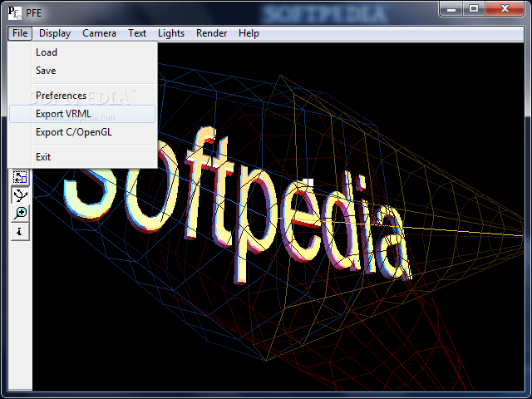Select the move/translate object tool
This screenshot has height=399, width=532.
20,177
